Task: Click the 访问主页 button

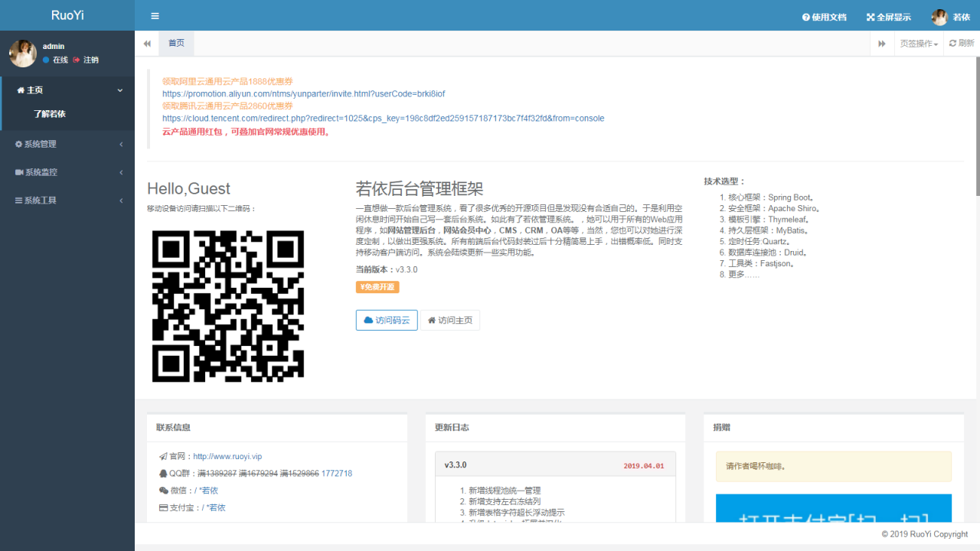Action: 450,320
